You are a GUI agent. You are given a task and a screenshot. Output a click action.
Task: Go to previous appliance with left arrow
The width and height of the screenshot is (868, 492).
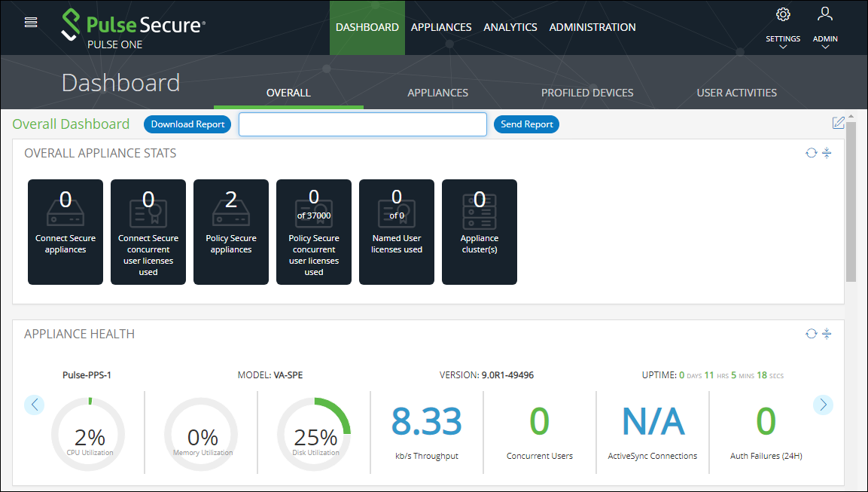(35, 405)
